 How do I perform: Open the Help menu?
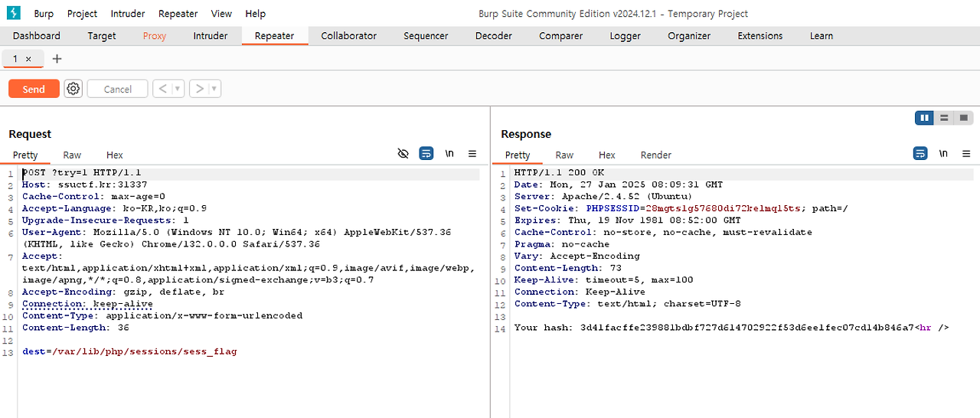pos(256,13)
